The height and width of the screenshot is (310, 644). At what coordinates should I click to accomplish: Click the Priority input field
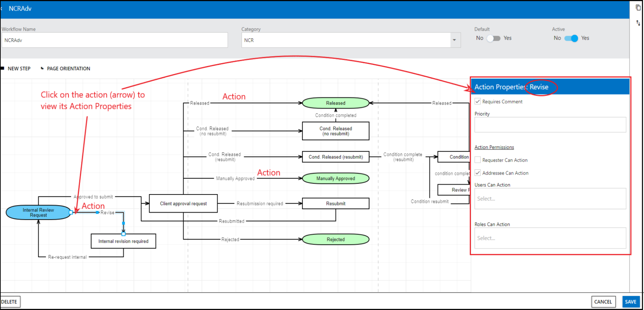coord(550,125)
